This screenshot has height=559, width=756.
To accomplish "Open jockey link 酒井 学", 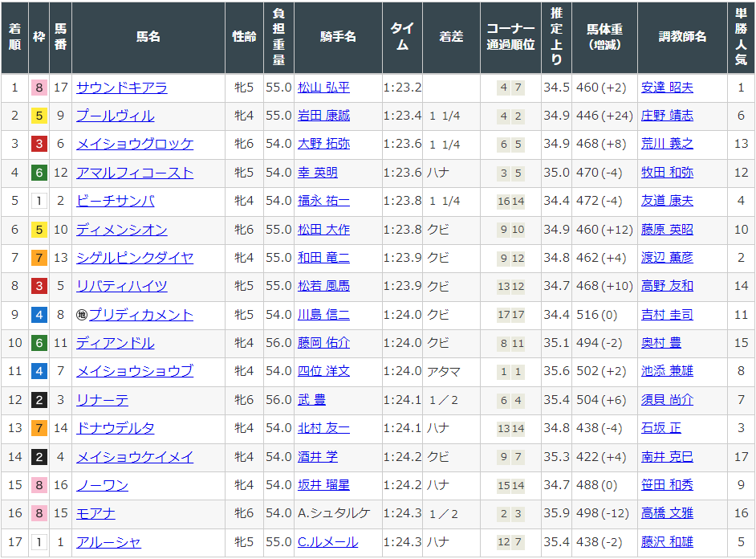I will [x=317, y=457].
